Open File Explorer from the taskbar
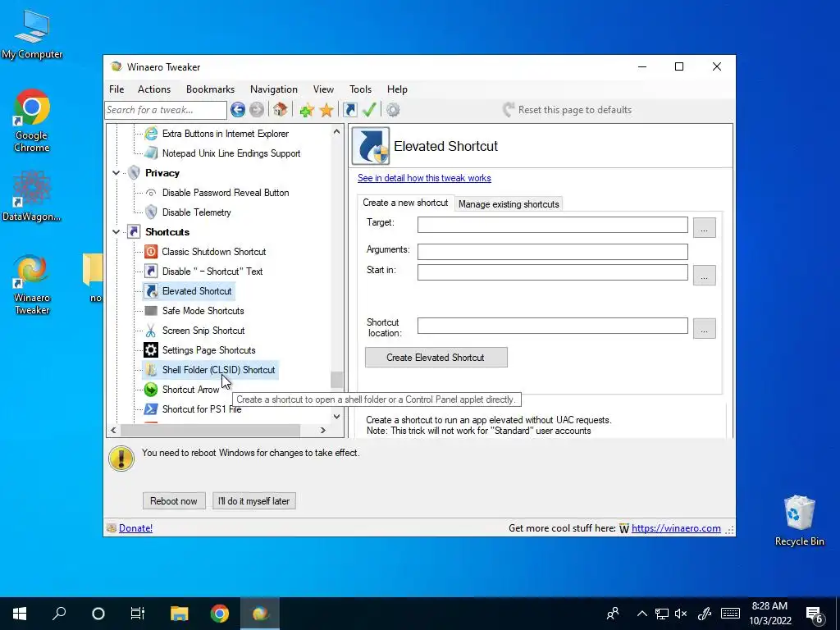This screenshot has height=630, width=840. coord(180,614)
